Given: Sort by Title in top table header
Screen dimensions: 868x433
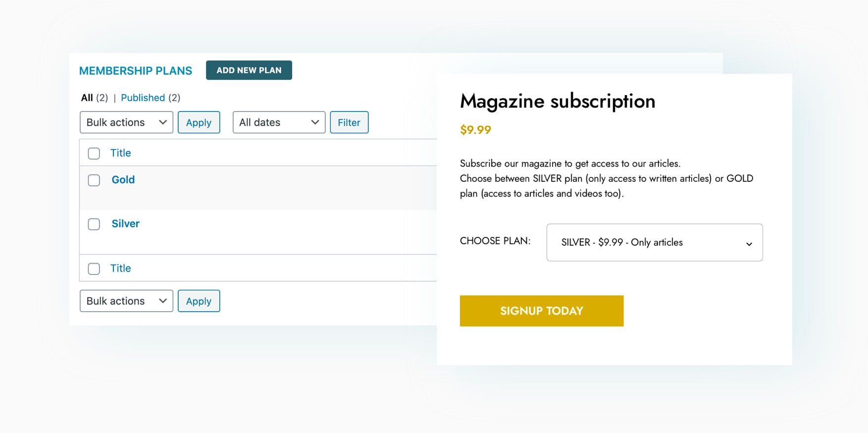Looking at the screenshot, I should point(120,153).
